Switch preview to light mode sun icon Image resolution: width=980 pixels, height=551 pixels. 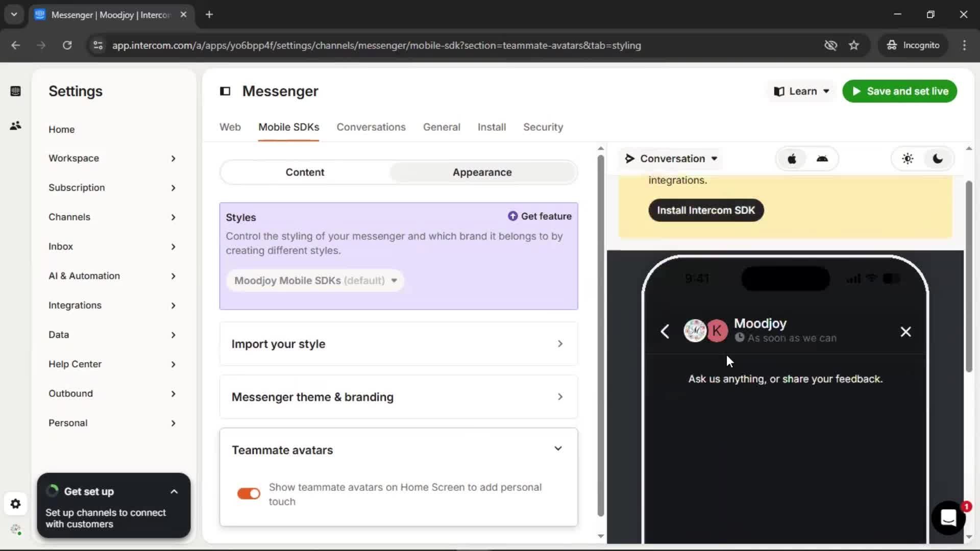pyautogui.click(x=908, y=159)
